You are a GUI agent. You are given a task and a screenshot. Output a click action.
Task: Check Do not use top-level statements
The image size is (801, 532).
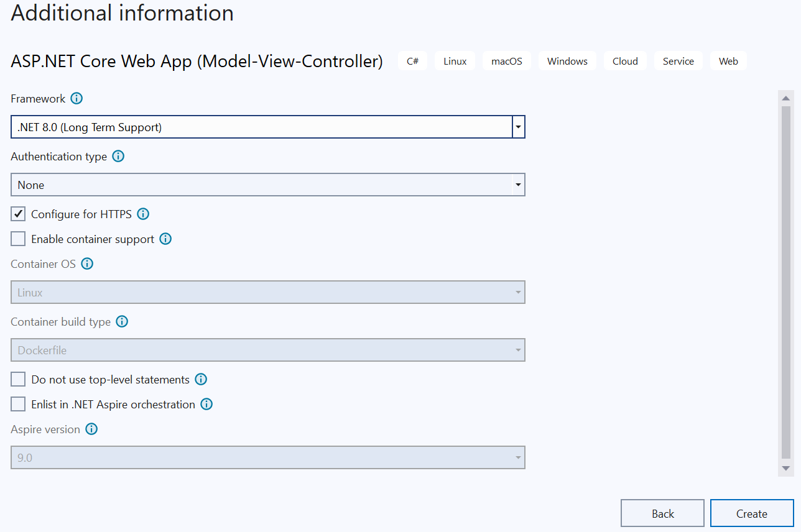tap(19, 380)
